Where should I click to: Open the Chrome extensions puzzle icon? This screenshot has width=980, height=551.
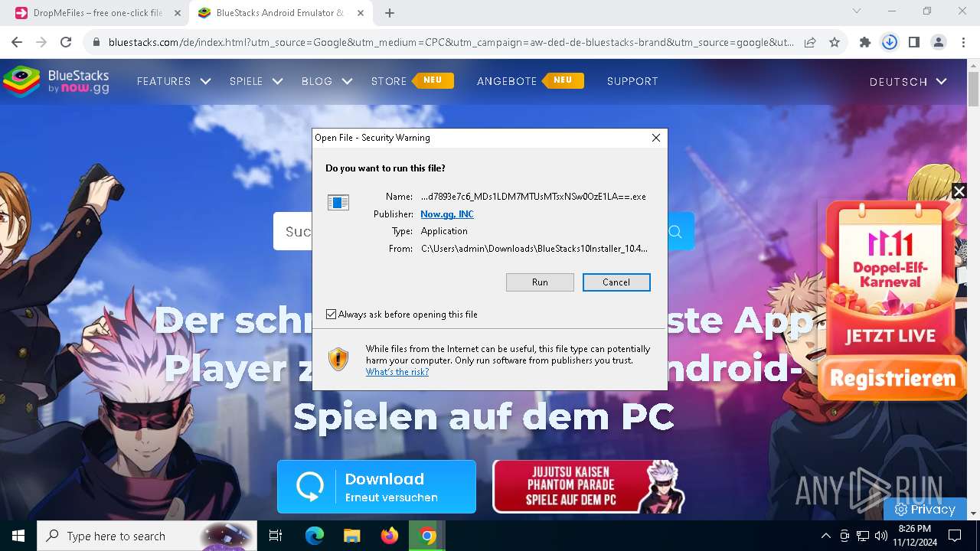pyautogui.click(x=865, y=43)
